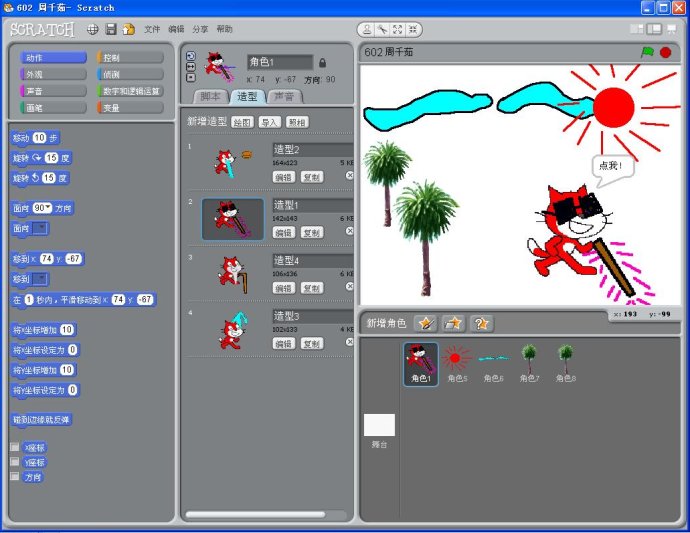Screen dimensions: 690x533
Task: Open the 分享 menu
Action: (200, 29)
